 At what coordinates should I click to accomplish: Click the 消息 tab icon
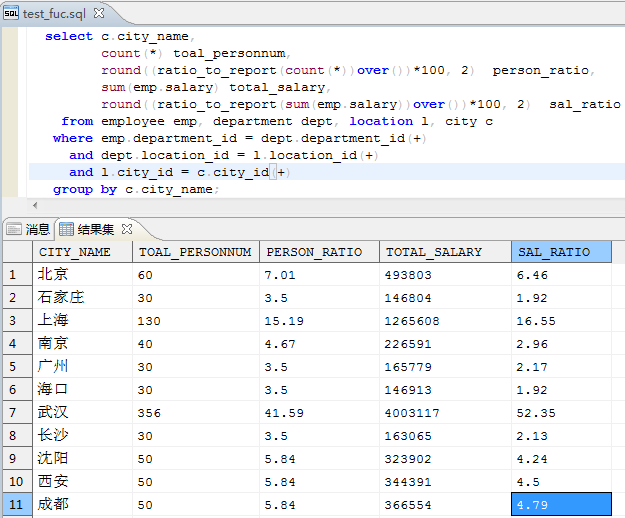(14, 229)
